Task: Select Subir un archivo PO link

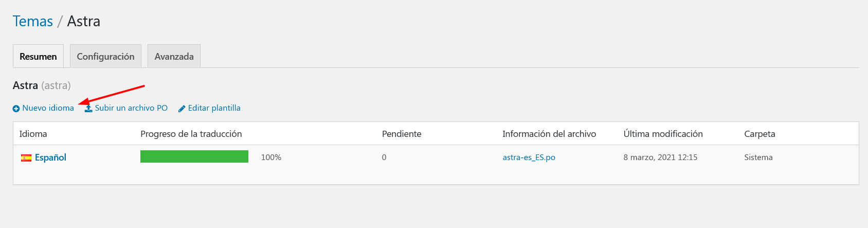Action: coord(131,108)
